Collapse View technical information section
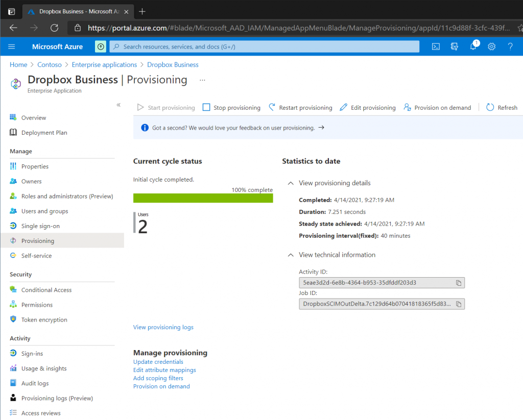 (291, 255)
